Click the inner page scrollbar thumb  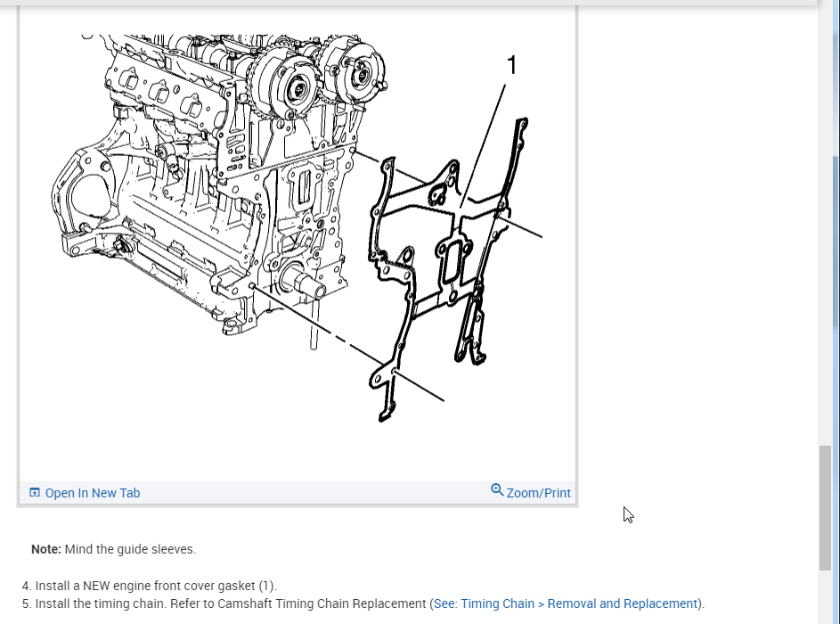point(825,508)
